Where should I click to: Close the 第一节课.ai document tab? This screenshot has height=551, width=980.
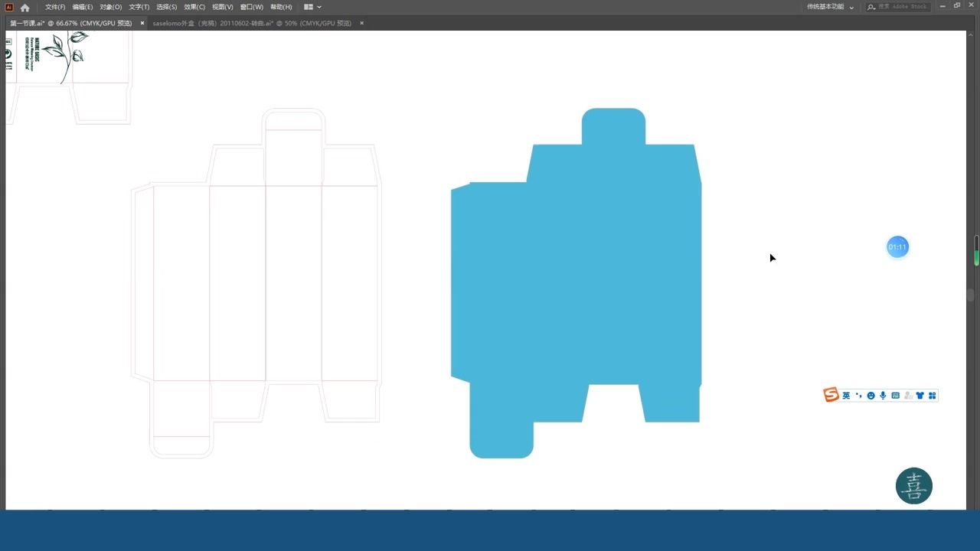tap(142, 23)
